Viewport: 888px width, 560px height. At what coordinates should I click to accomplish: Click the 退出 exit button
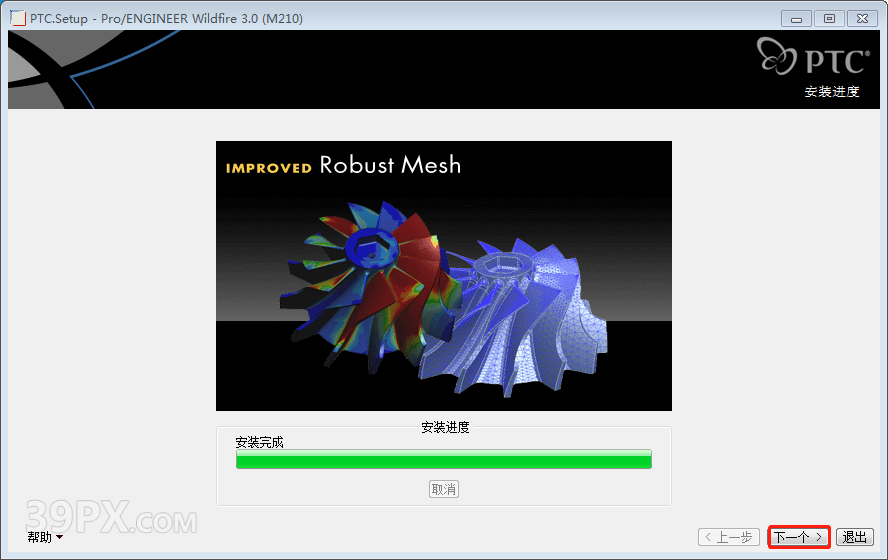[x=855, y=537]
